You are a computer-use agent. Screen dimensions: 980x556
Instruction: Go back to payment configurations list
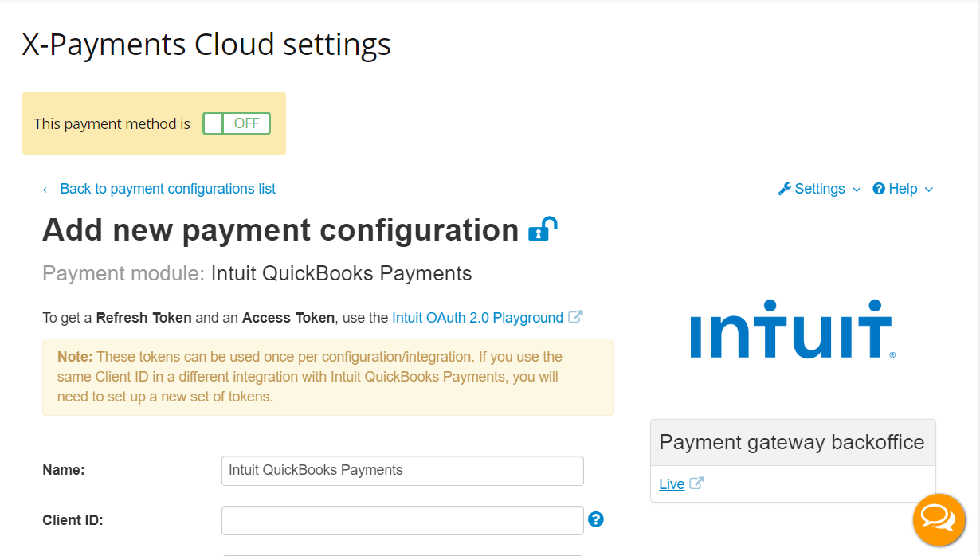[x=159, y=189]
